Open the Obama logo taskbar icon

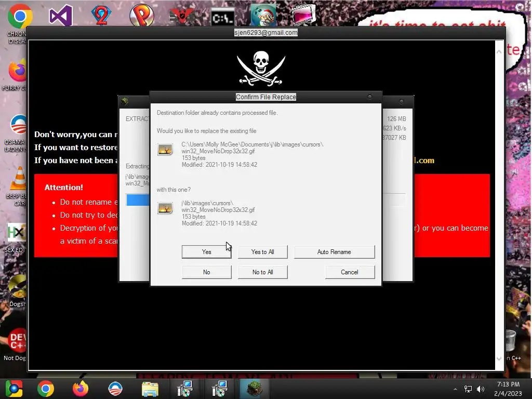pyautogui.click(x=115, y=389)
